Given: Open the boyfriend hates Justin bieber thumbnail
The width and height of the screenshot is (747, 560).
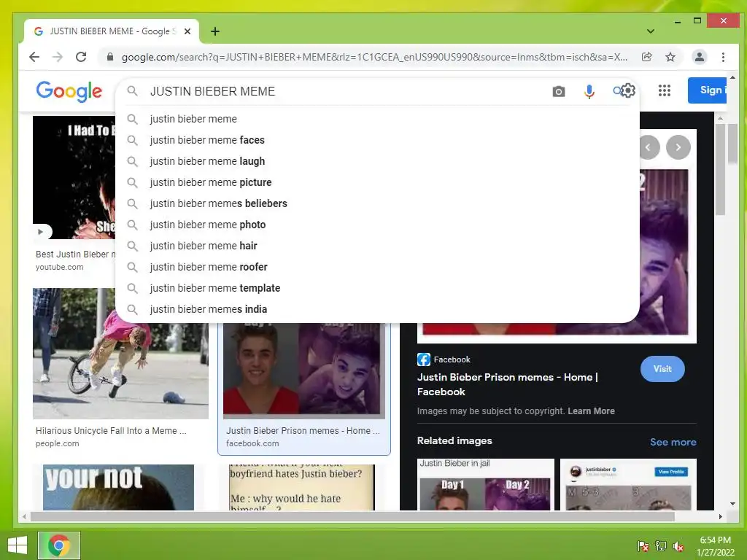Looking at the screenshot, I should pyautogui.click(x=302, y=487).
